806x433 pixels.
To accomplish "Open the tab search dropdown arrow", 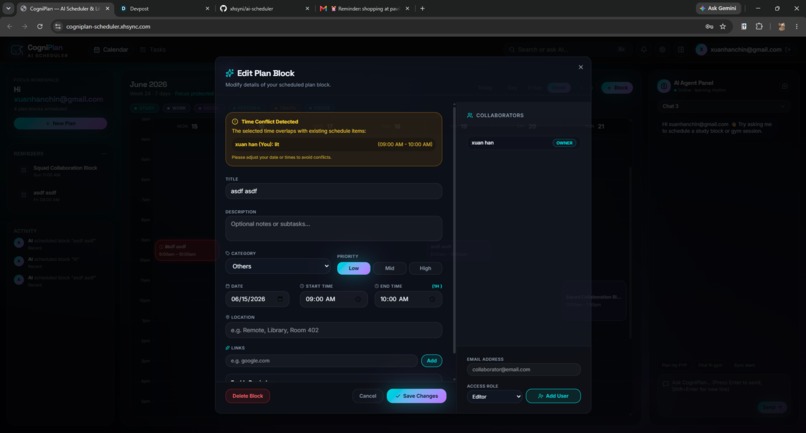I will (x=8, y=8).
